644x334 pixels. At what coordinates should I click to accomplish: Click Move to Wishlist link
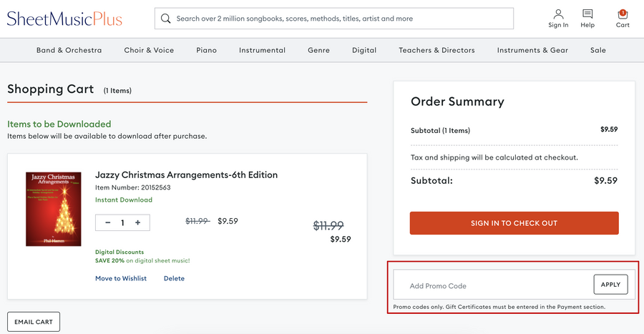(x=121, y=278)
